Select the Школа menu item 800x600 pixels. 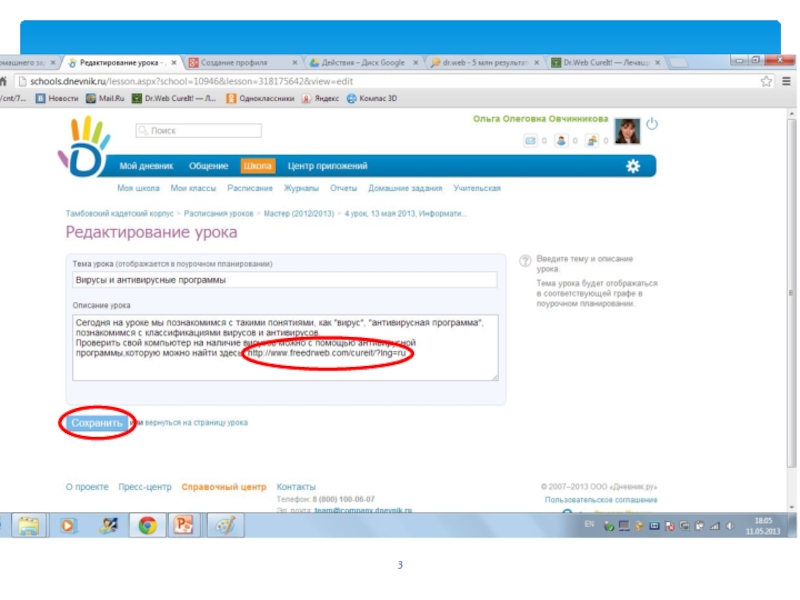tap(258, 166)
